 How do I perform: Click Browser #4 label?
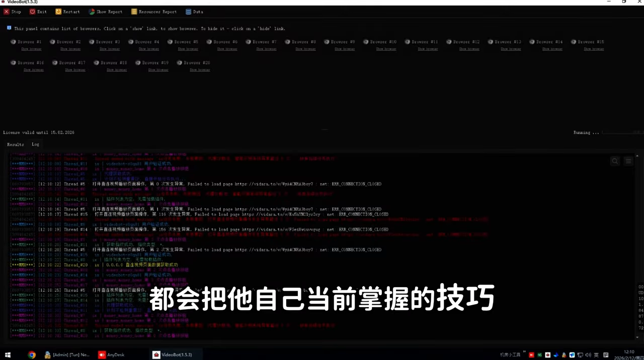147,42
